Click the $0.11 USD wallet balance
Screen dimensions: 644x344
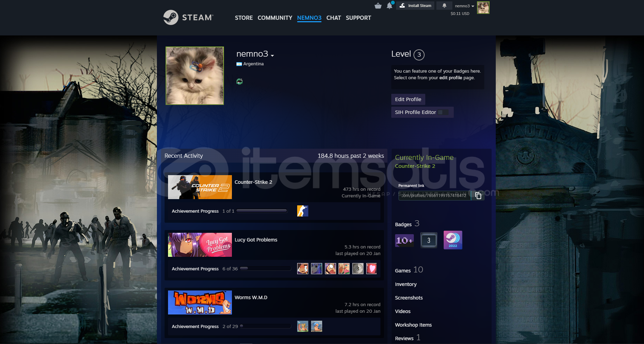(x=460, y=14)
